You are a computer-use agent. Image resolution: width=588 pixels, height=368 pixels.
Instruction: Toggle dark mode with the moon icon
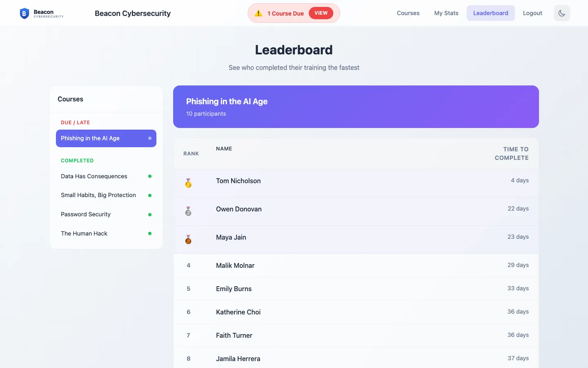(x=562, y=13)
